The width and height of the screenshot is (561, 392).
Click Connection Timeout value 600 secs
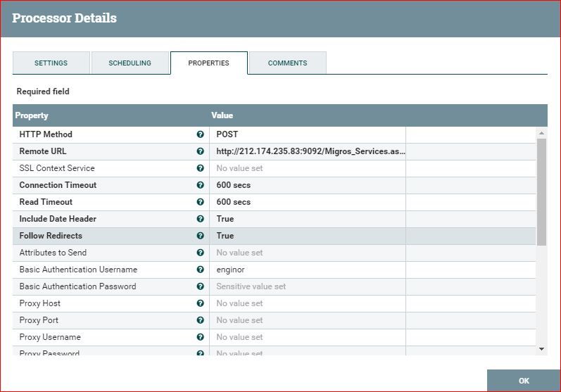(233, 185)
